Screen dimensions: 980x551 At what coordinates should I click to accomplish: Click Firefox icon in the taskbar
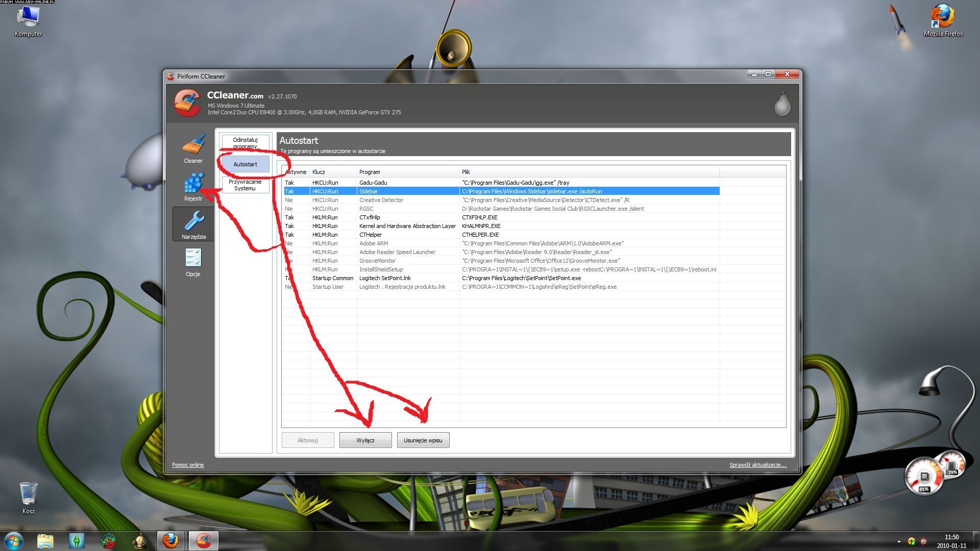click(170, 540)
